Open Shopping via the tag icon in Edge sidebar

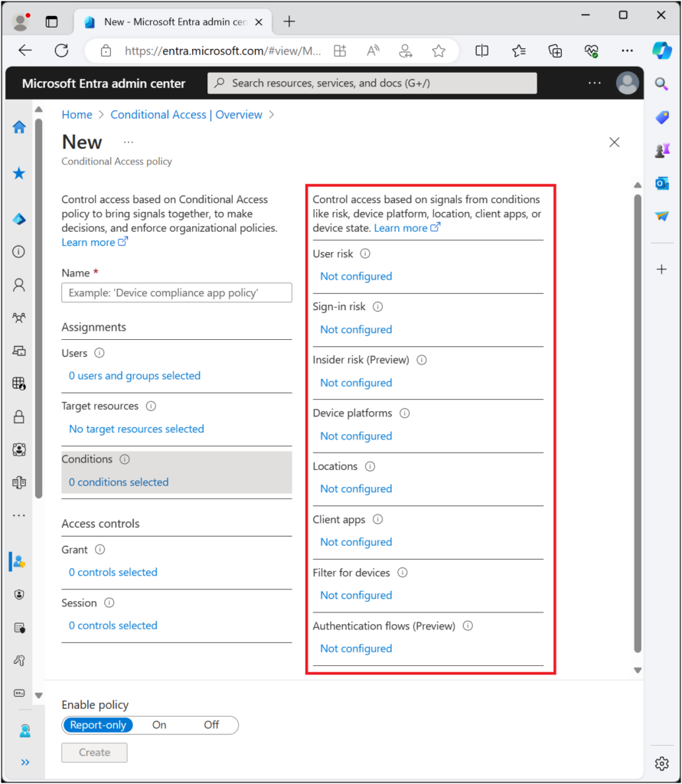point(661,117)
